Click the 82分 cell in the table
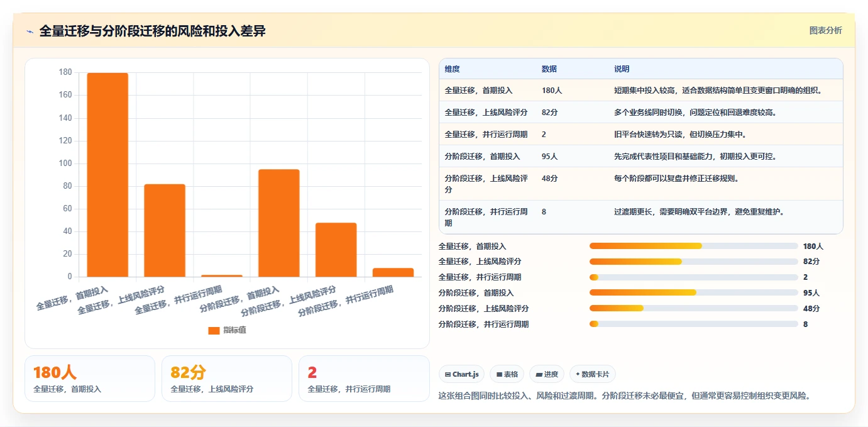The width and height of the screenshot is (868, 427). point(550,113)
